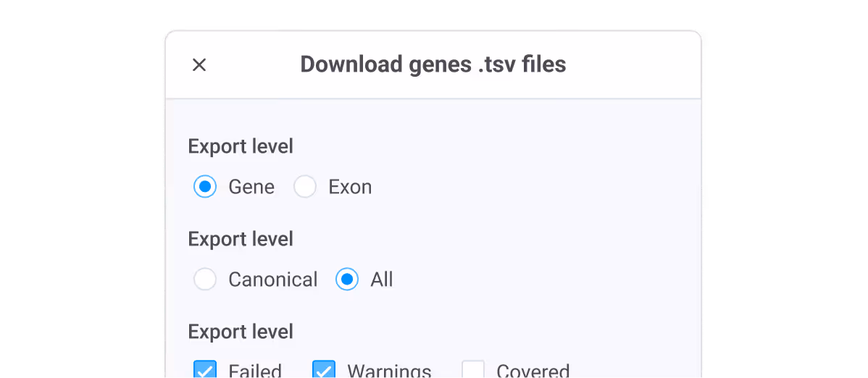Close the Download genes dialog with X
Screen dimensions: 868x378
pyautogui.click(x=199, y=65)
